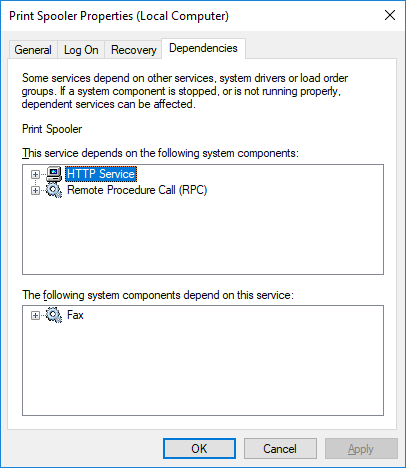Click the Apply button
Image resolution: width=406 pixels, height=468 pixels.
click(361, 449)
